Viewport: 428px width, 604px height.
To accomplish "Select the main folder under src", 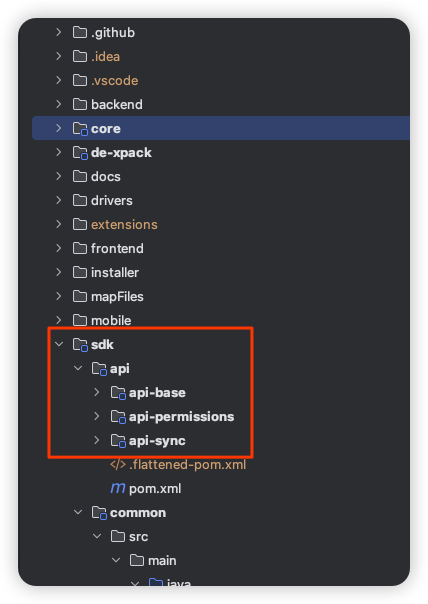I will tap(162, 560).
